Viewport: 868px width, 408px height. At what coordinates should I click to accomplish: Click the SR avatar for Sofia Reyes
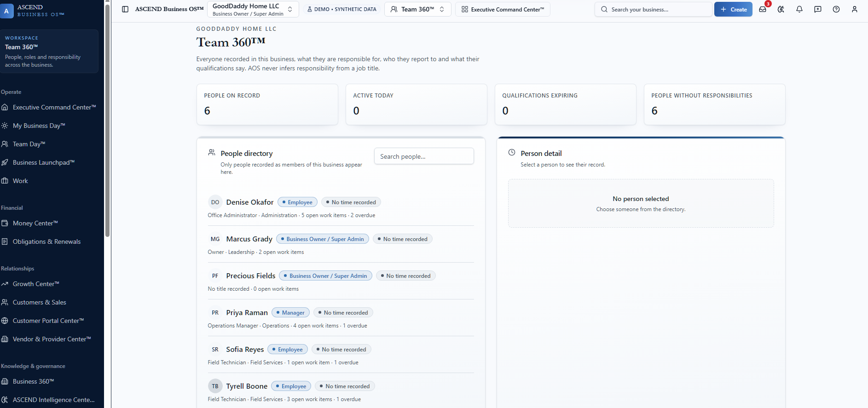215,350
